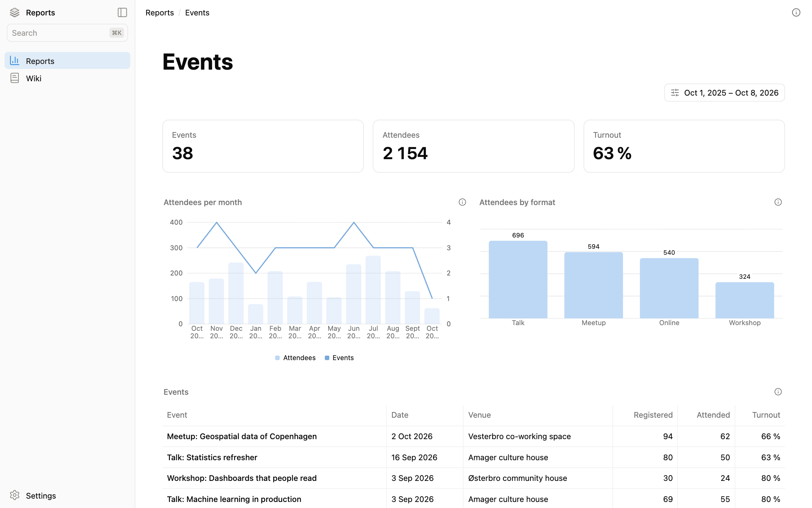Click the Turnout card showing 63 %

pos(684,146)
